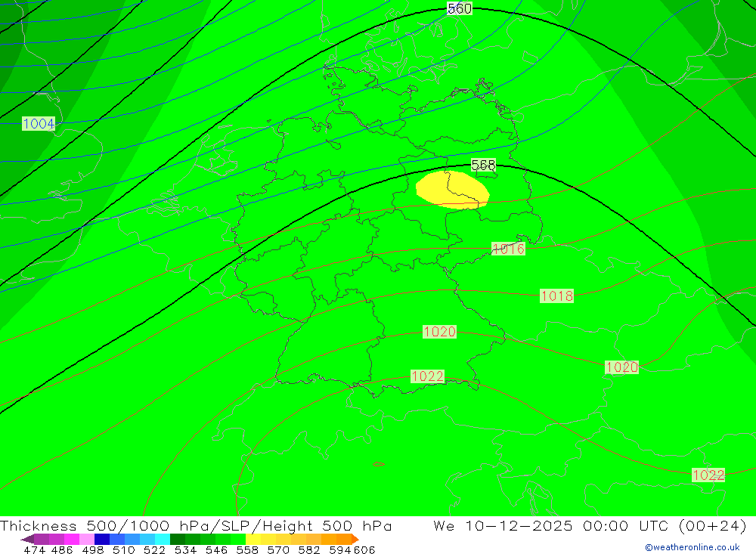Pick the cyan legend swatch
756x554 pixels.
(163, 539)
